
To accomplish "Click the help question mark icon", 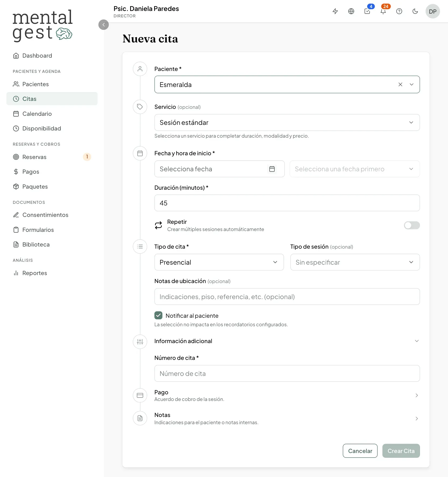I will (x=399, y=11).
